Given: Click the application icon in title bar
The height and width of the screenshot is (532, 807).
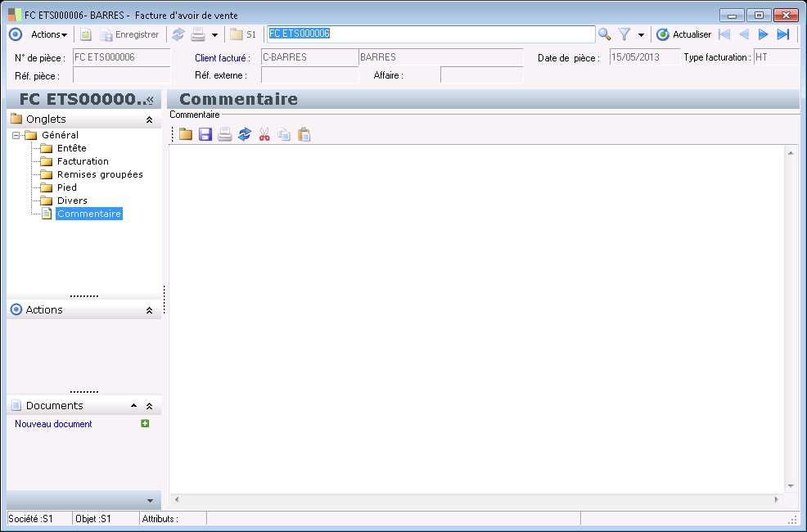Looking at the screenshot, I should [15, 15].
